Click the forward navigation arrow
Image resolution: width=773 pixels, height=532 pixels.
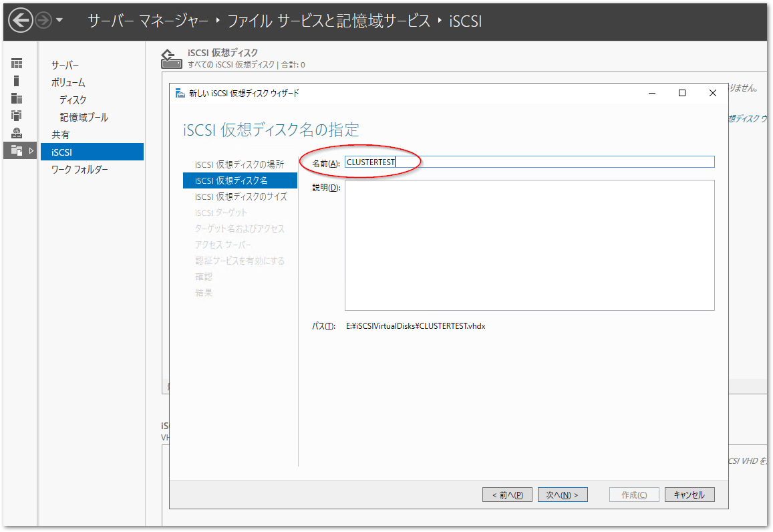click(x=44, y=20)
